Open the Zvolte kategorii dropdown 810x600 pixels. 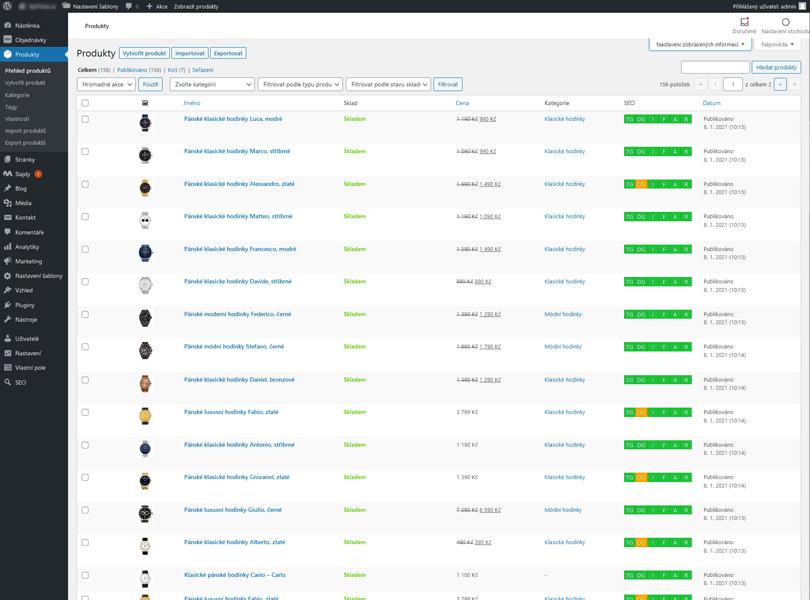tap(212, 84)
